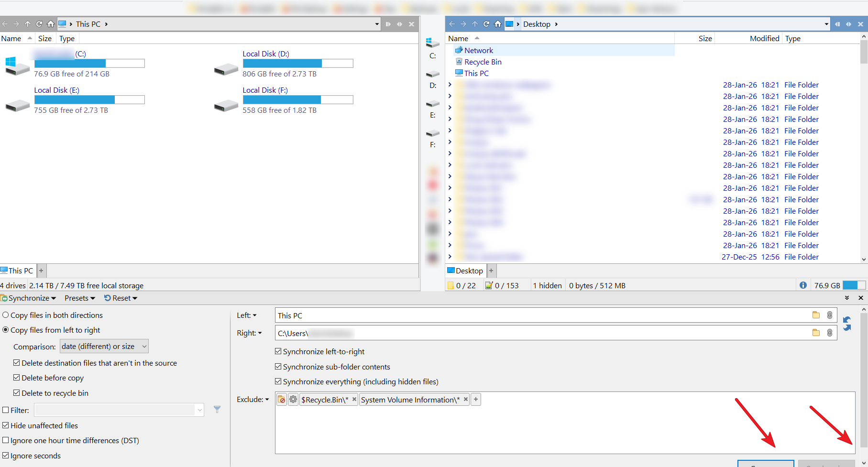Click the browse folder icon for Left path

pyautogui.click(x=816, y=315)
